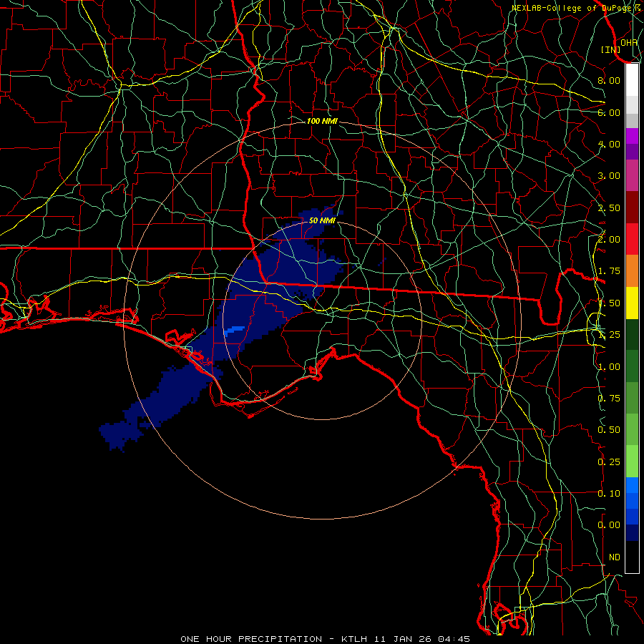Click the '0.75' legend value
The image size is (644, 644).
[x=609, y=399]
